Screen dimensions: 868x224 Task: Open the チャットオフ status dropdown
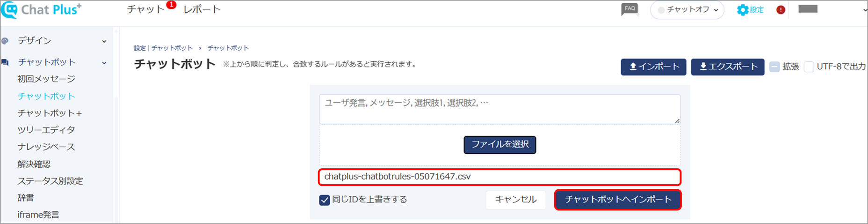pyautogui.click(x=687, y=10)
